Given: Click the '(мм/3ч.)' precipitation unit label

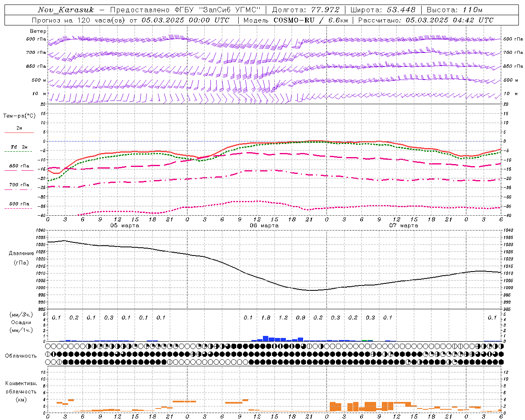Looking at the screenshot, I should coord(21,315).
